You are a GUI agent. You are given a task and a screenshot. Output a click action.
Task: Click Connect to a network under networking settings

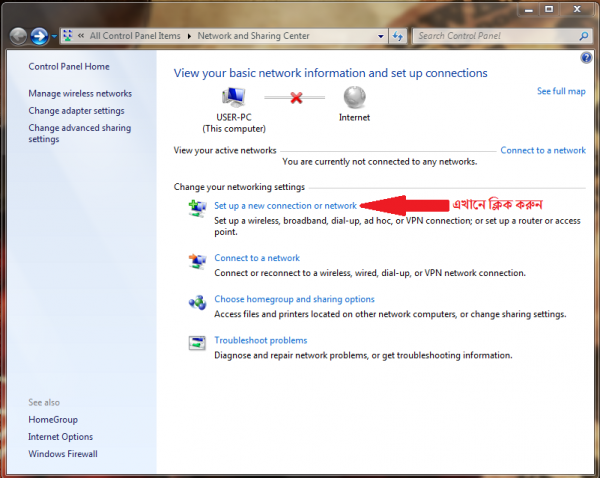(x=257, y=258)
